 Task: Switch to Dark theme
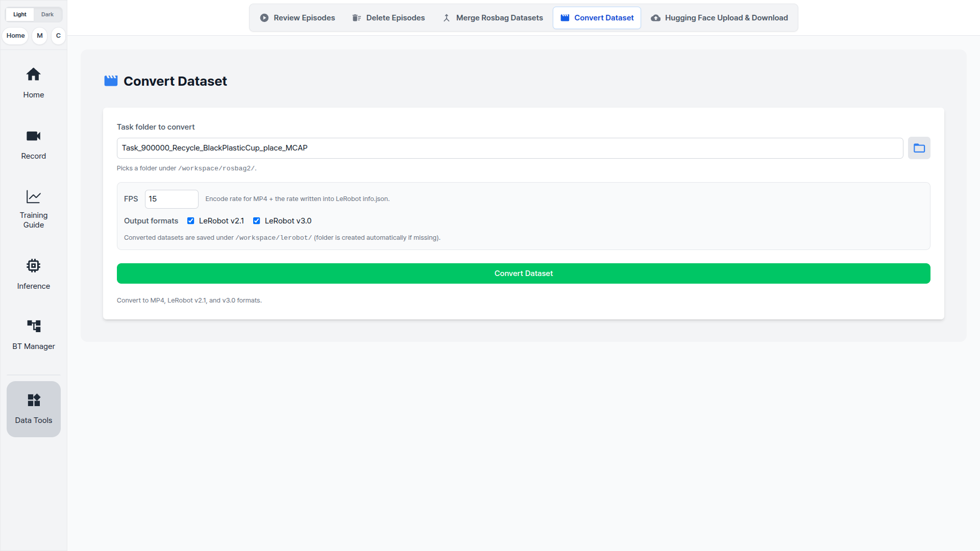coord(47,14)
